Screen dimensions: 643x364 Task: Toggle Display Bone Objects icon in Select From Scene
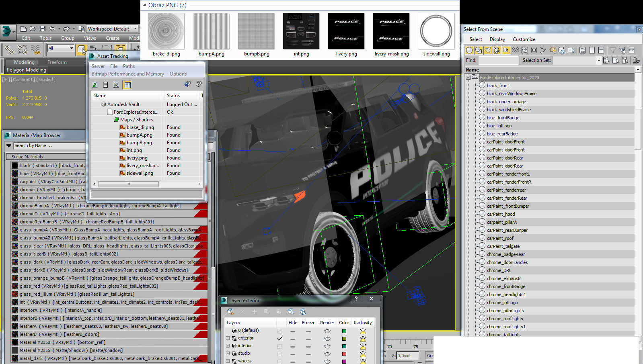[543, 50]
